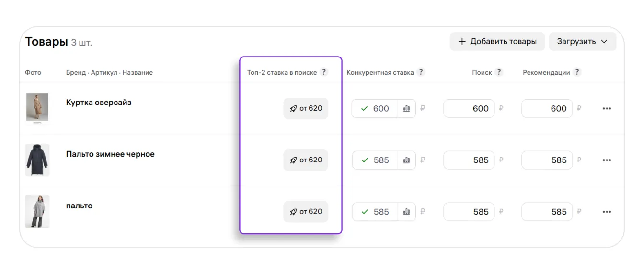
Task: Open bar chart icon for Куртка оверсайз
Action: (406, 109)
